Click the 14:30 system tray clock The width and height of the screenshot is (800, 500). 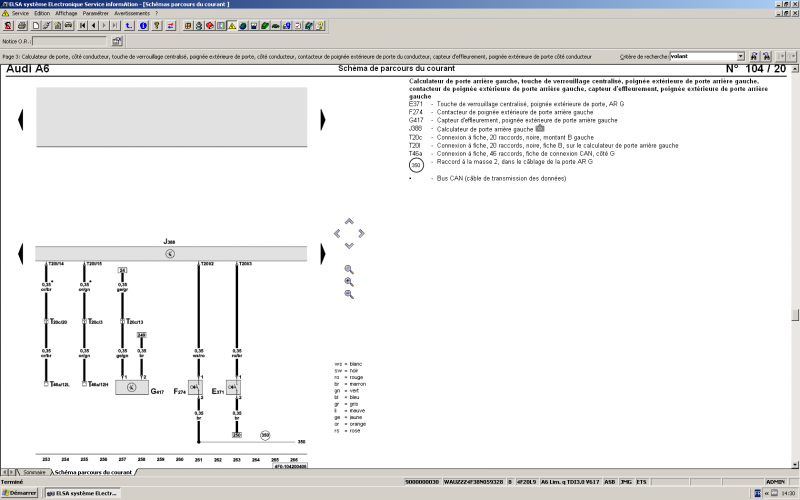click(x=788, y=493)
